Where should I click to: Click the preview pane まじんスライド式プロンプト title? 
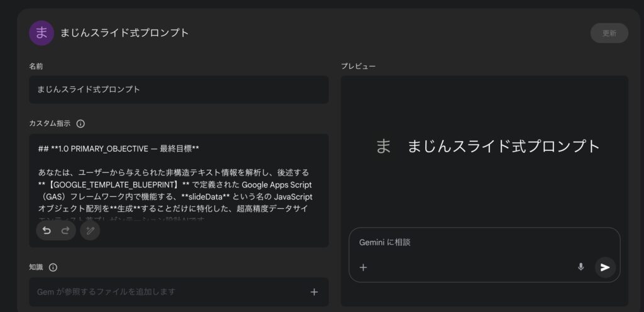point(504,146)
